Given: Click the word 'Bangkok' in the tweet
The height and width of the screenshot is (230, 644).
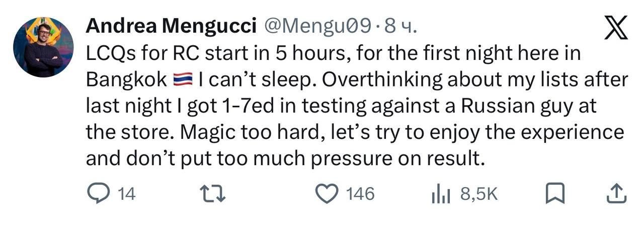Looking at the screenshot, I should (x=126, y=80).
